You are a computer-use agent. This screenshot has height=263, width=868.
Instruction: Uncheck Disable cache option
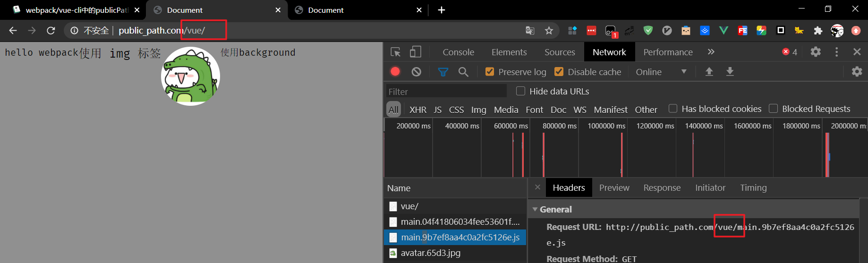(559, 72)
